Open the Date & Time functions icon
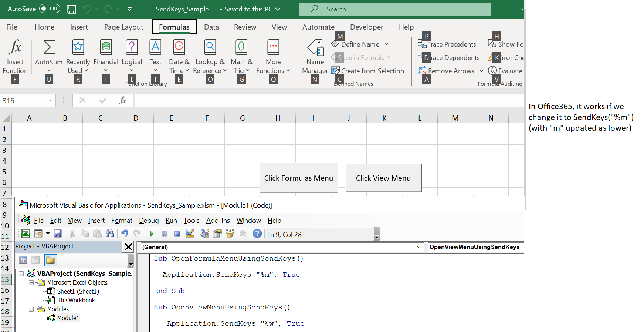The height and width of the screenshot is (332, 644). tap(179, 47)
